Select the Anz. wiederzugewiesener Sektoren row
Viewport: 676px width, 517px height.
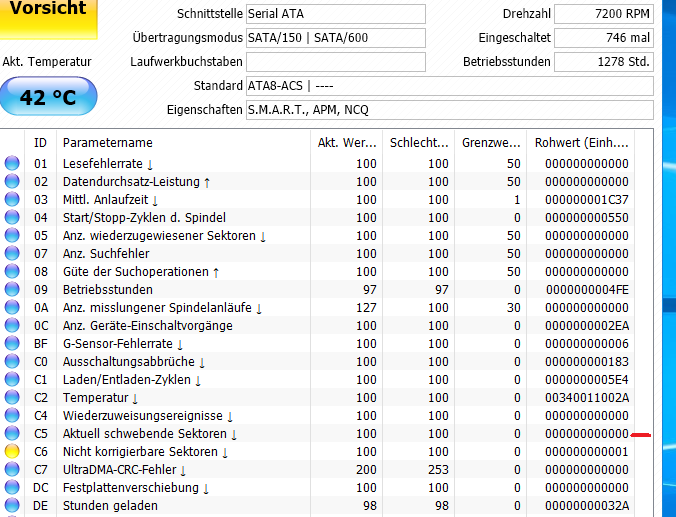pyautogui.click(x=317, y=235)
